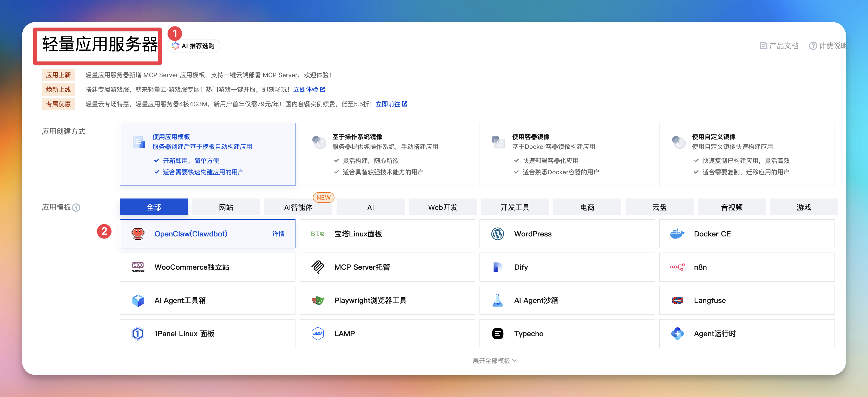This screenshot has width=868, height=397.
Task: Click the Typecho logo icon
Action: (x=497, y=334)
